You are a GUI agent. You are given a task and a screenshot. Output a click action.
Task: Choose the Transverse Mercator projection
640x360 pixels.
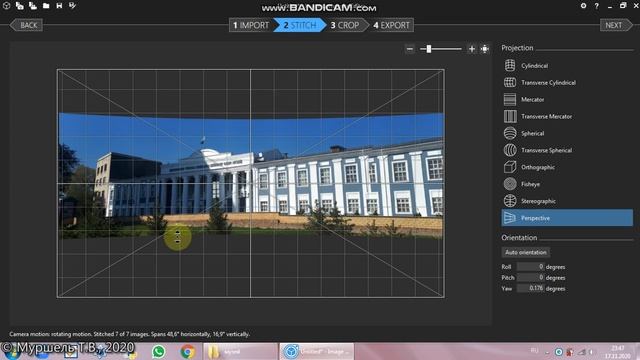pyautogui.click(x=567, y=116)
